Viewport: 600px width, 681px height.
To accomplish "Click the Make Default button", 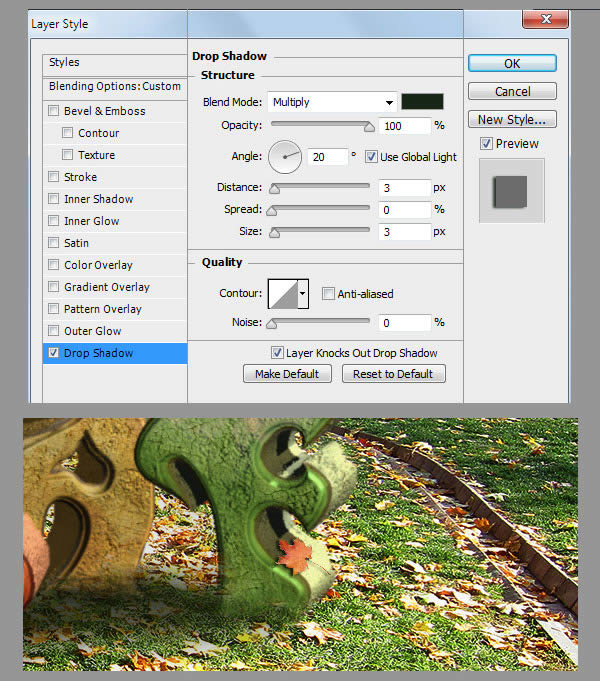I will pyautogui.click(x=287, y=374).
